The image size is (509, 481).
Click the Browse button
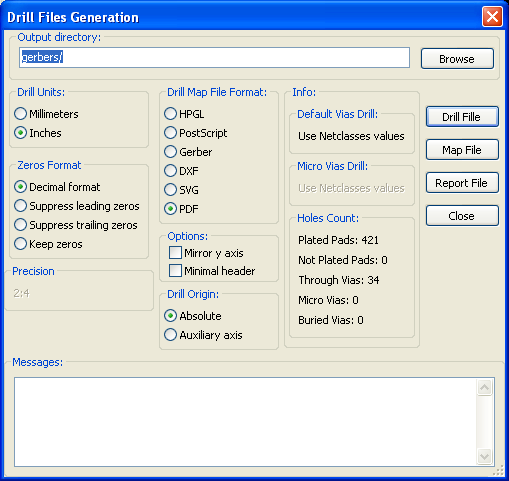click(x=457, y=59)
